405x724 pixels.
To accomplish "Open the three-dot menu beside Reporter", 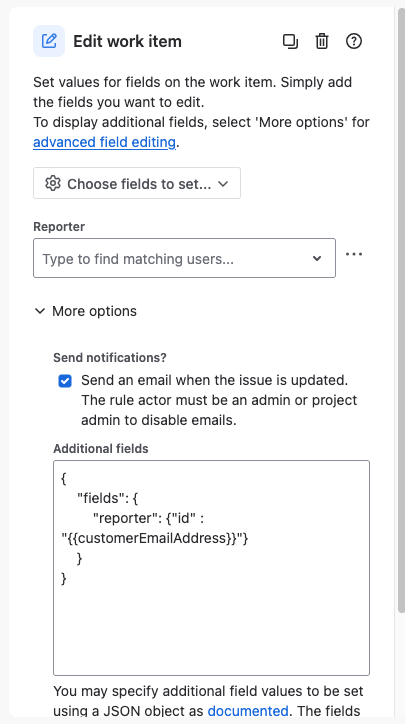I will [354, 254].
